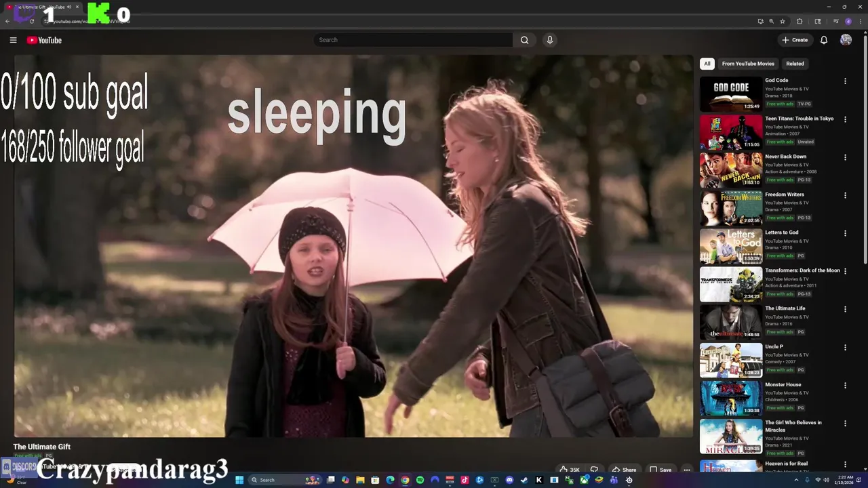This screenshot has width=868, height=488.
Task: Open Letters to God thumbnail
Action: (731, 245)
